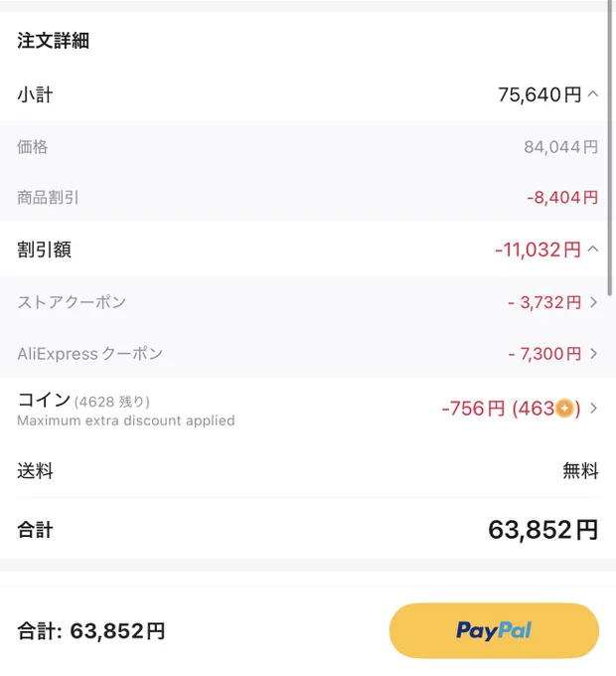
Task: Tap the 注文詳細 section heading
Action: (x=53, y=41)
